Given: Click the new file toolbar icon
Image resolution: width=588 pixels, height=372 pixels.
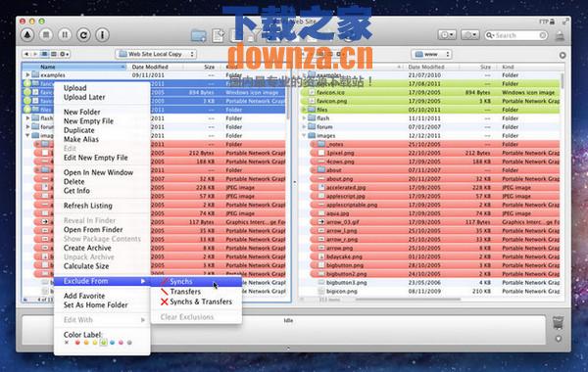Looking at the screenshot, I should (x=219, y=35).
